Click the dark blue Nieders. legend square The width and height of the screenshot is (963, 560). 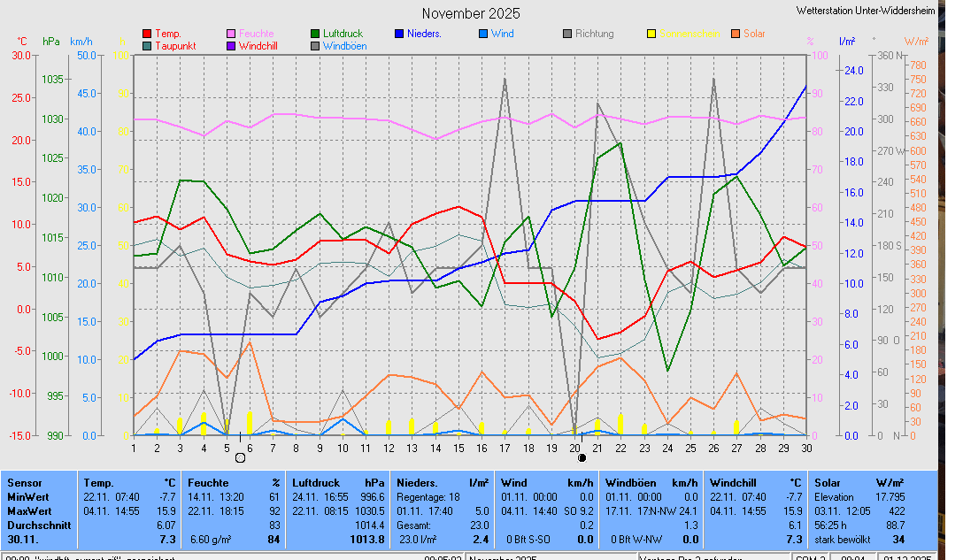[399, 34]
